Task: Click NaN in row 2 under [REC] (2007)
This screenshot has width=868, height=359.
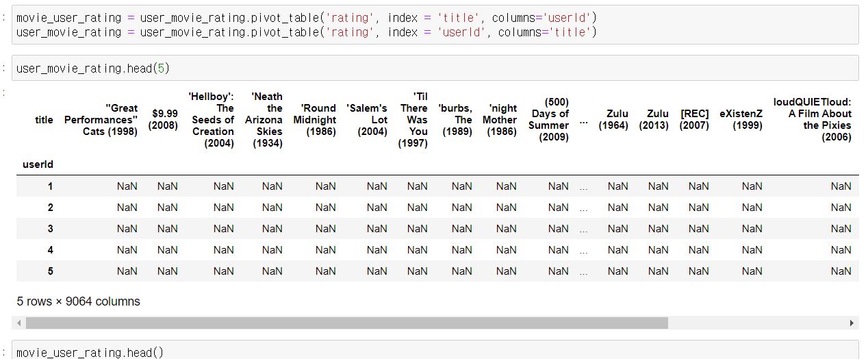Action: point(699,208)
